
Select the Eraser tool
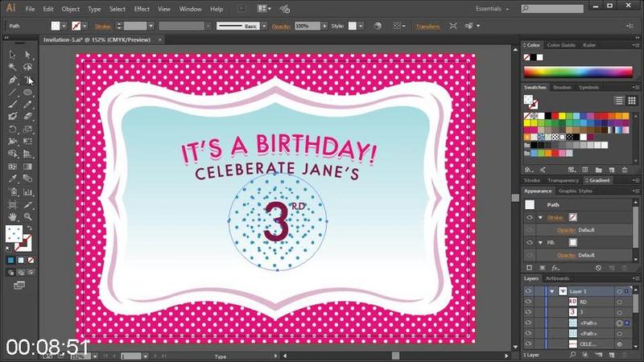[27, 117]
